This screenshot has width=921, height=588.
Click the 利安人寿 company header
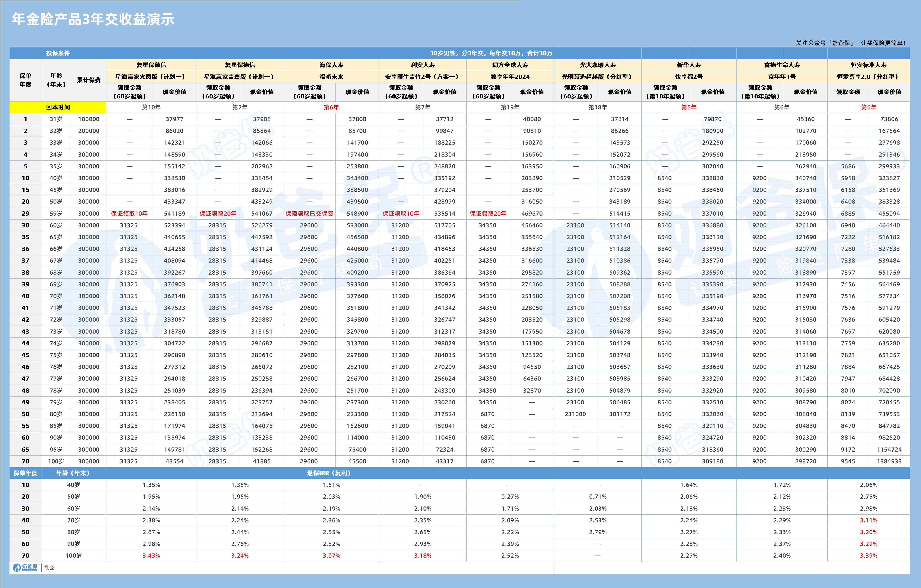point(423,65)
